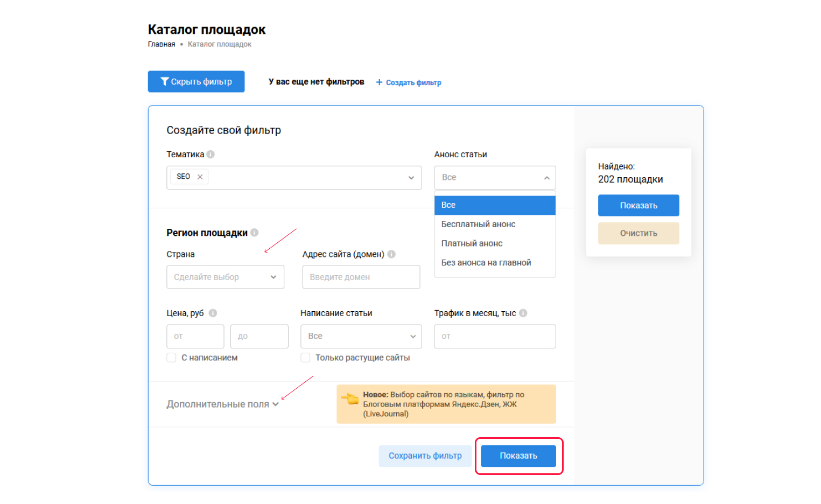Remove the SEO tag with the × icon
821x504 pixels.
click(199, 176)
